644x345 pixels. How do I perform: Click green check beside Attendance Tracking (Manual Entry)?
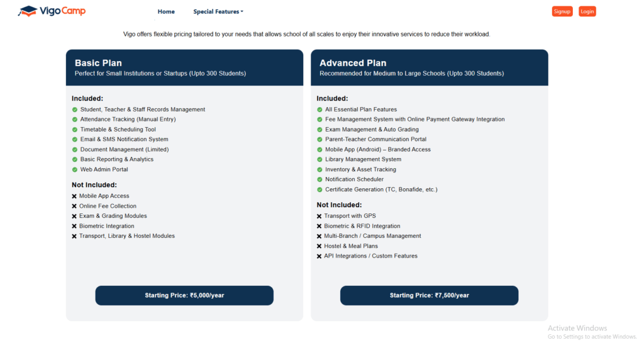pyautogui.click(x=75, y=120)
